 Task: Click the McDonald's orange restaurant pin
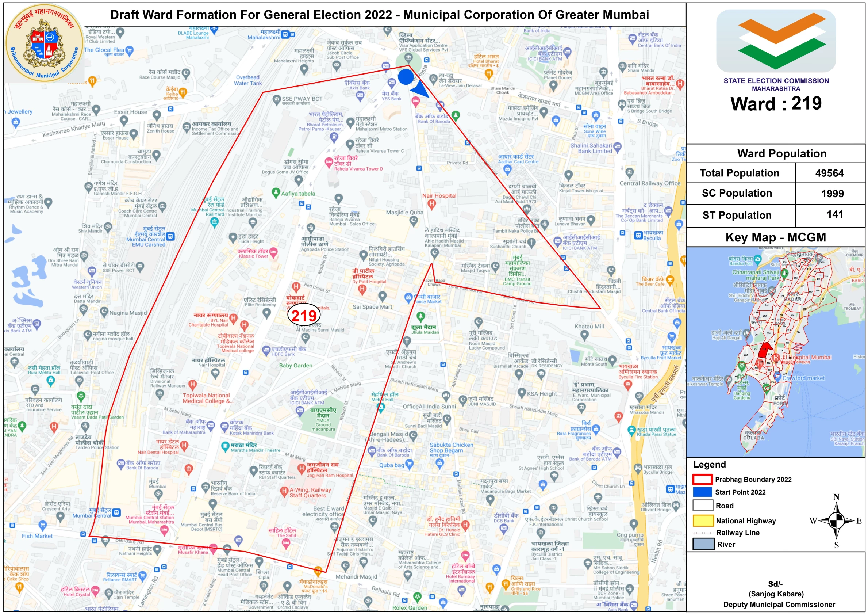click(318, 570)
